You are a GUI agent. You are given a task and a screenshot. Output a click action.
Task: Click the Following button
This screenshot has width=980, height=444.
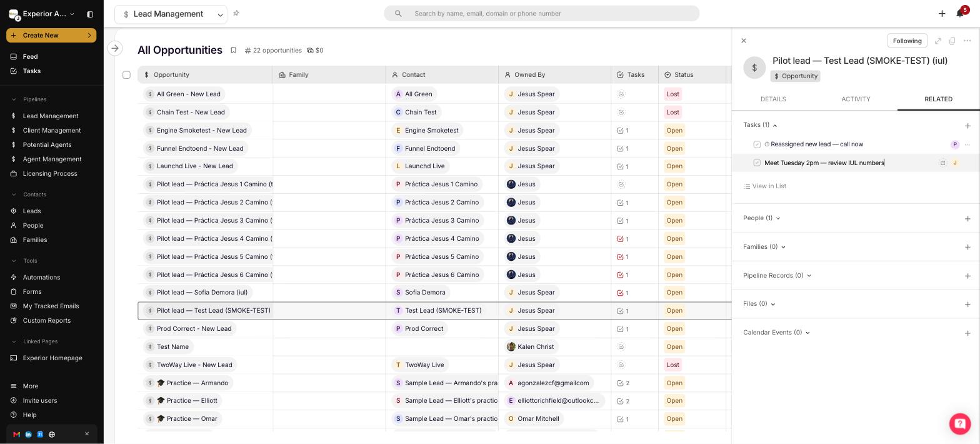pyautogui.click(x=907, y=41)
